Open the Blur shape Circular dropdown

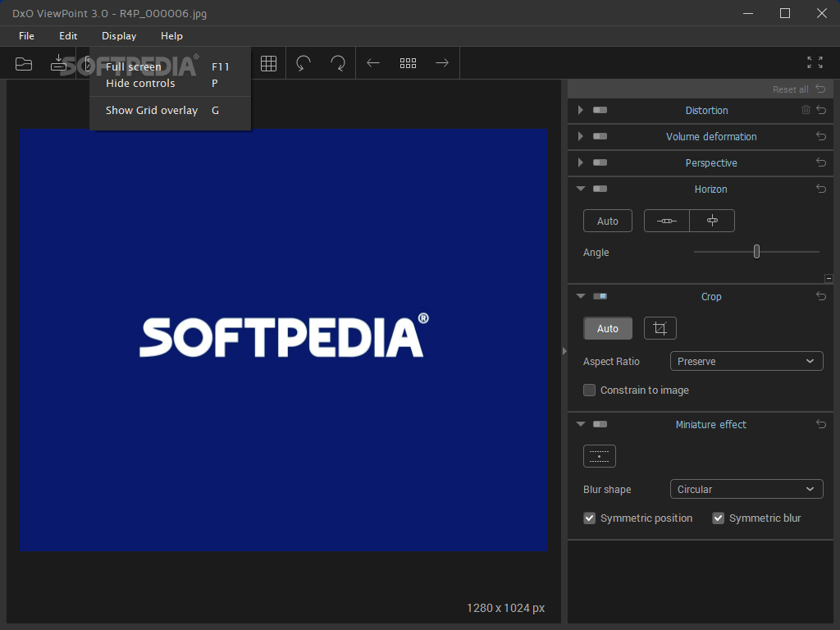point(746,489)
